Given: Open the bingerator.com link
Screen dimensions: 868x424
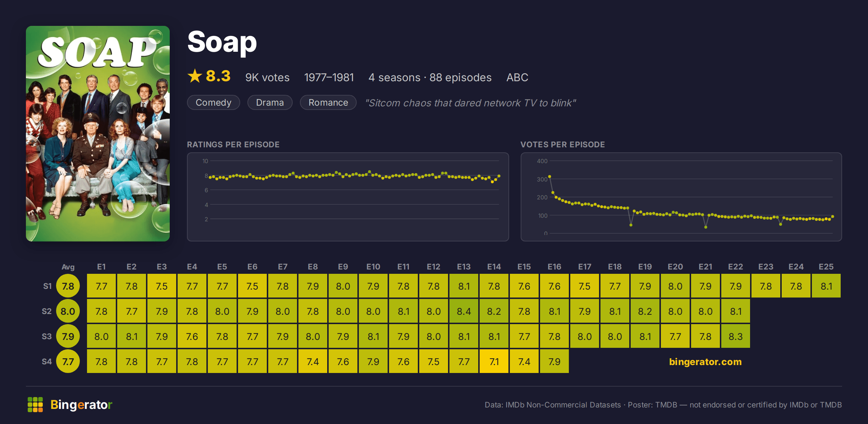Looking at the screenshot, I should click(x=705, y=361).
